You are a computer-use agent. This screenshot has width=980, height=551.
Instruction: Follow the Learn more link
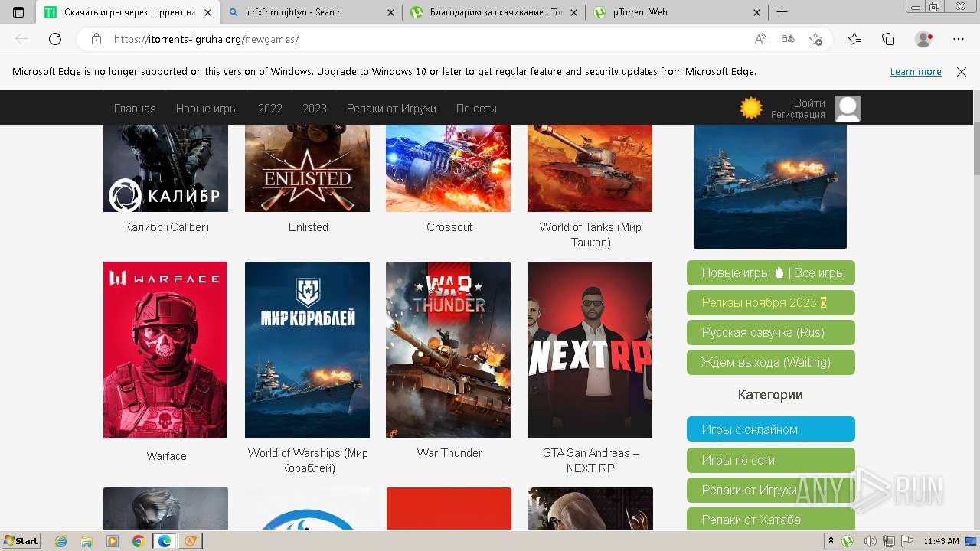coord(916,72)
